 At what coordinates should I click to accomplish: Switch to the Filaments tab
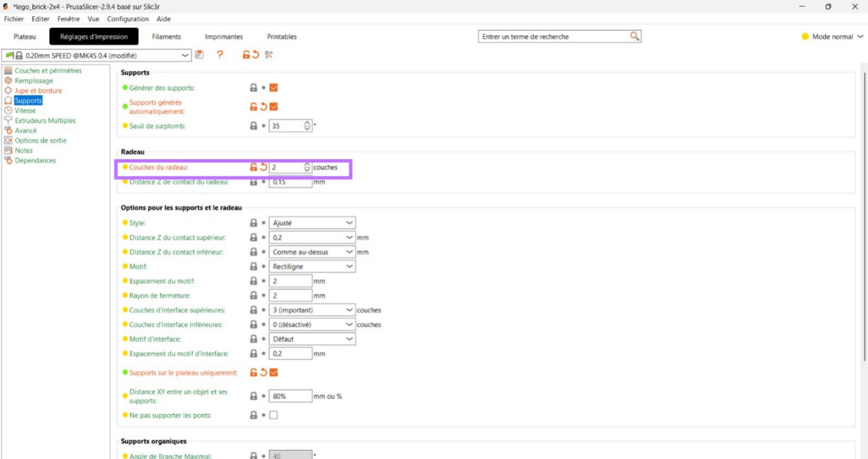click(166, 37)
